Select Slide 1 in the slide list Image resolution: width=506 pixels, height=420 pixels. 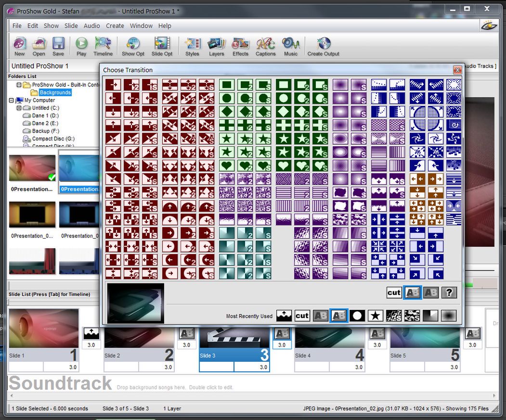pos(43,340)
